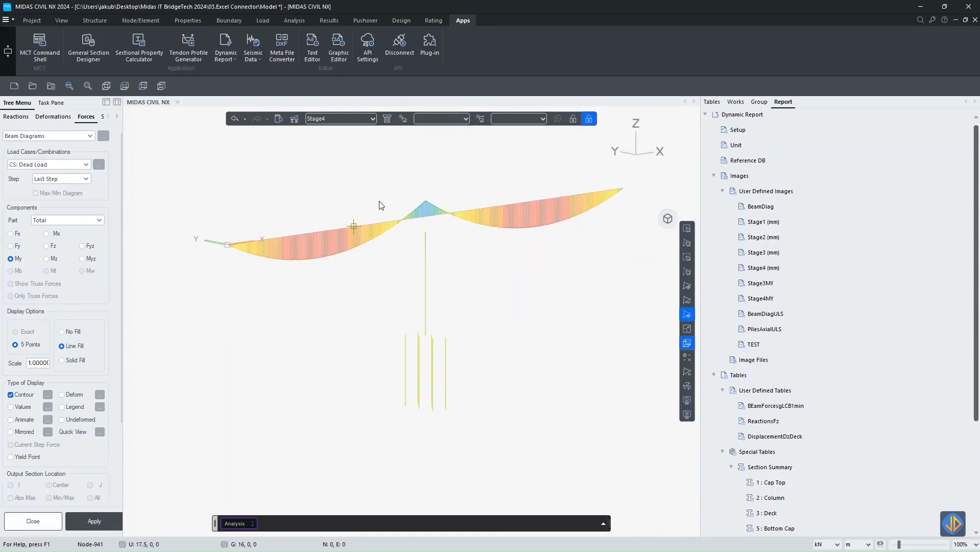Toggle the blue lock icon in view toolbar

[x=589, y=119]
